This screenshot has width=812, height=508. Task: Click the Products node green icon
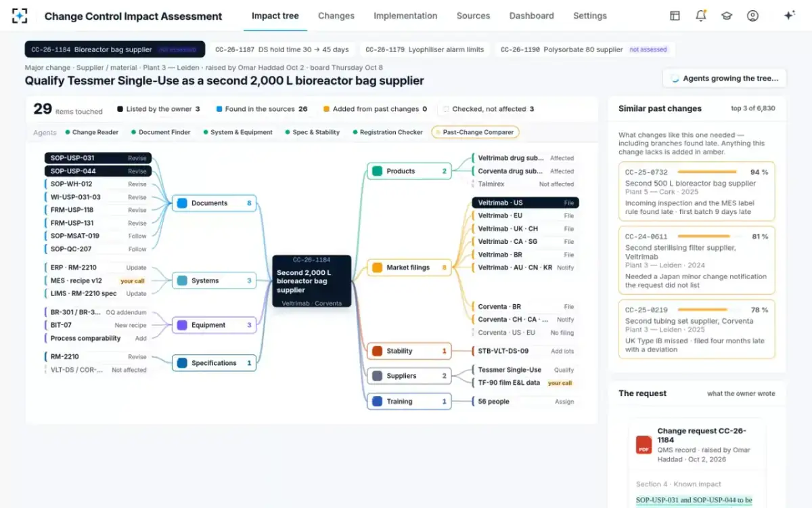(377, 171)
